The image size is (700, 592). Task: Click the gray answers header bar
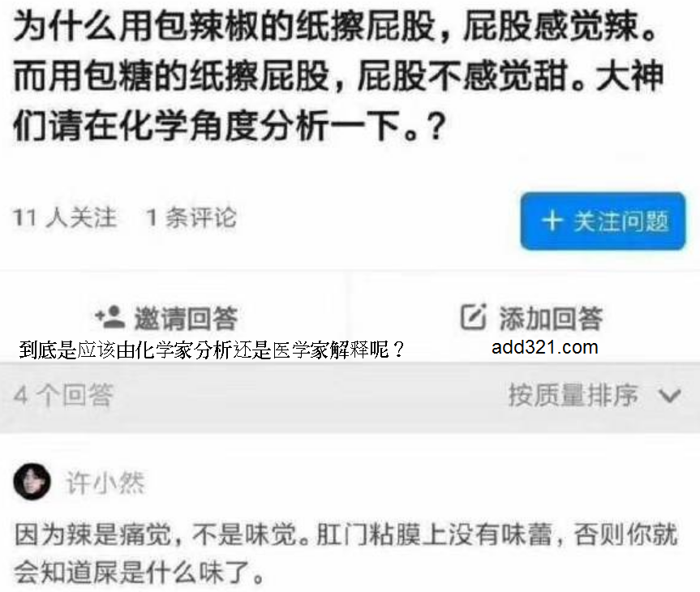tap(350, 397)
